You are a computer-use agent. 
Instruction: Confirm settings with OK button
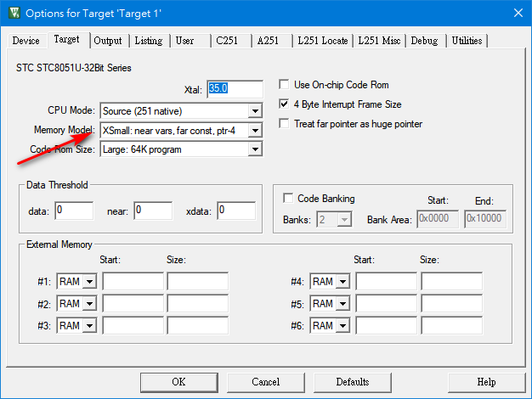[x=179, y=382]
